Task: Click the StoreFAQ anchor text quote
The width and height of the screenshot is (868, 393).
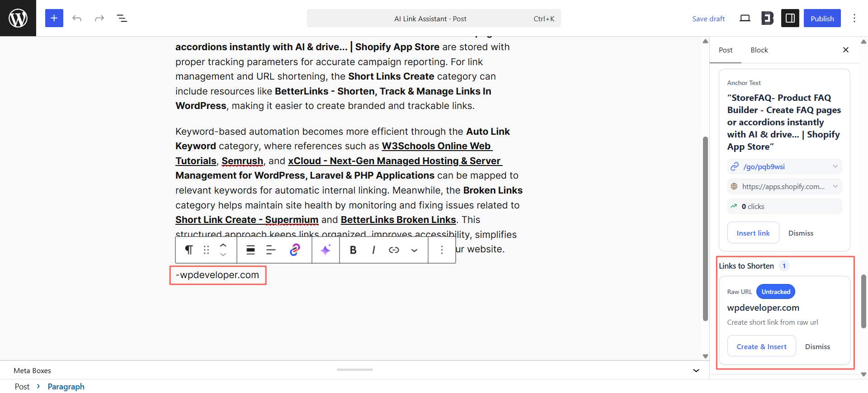Action: click(784, 122)
